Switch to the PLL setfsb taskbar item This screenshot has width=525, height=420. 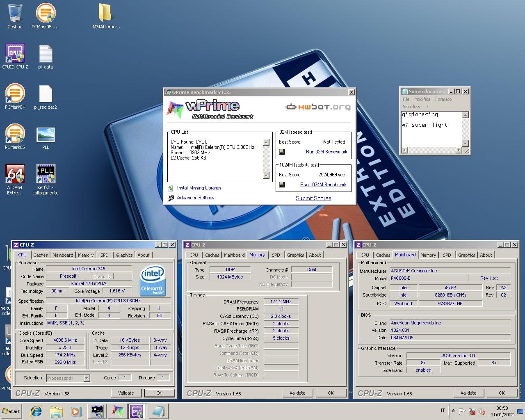pyautogui.click(x=97, y=411)
